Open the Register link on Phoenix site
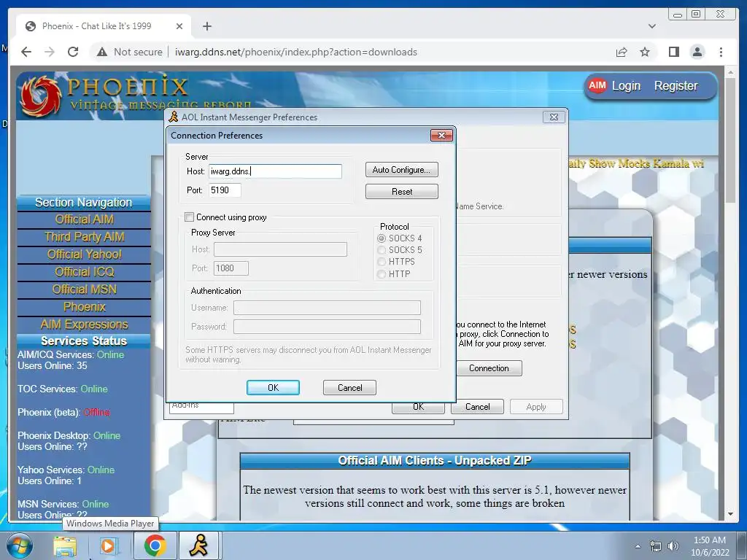Screen dimensions: 747x560 pos(676,86)
